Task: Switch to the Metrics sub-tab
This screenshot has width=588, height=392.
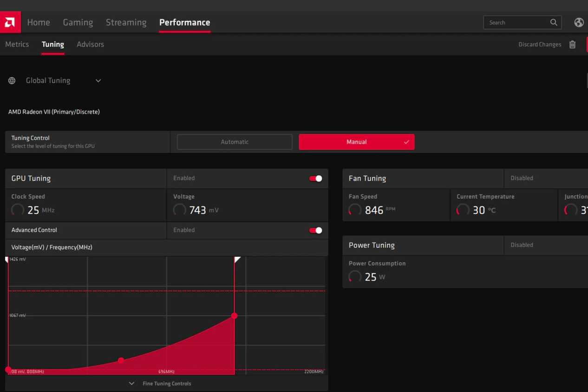Action: (x=17, y=45)
